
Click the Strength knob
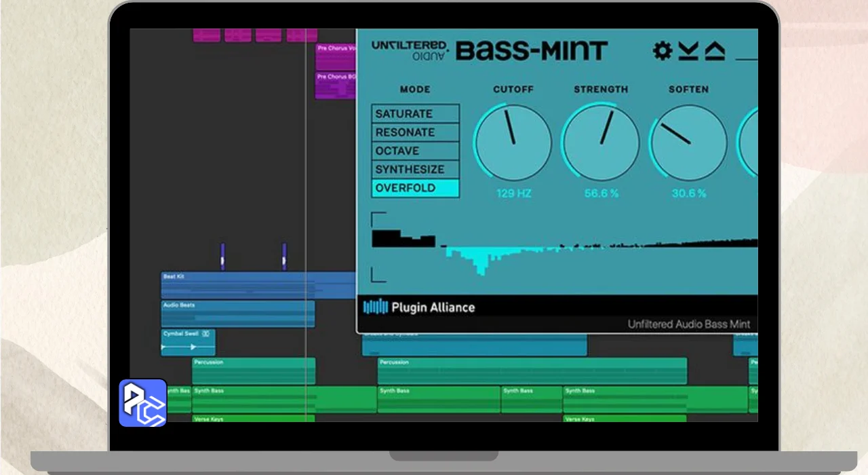click(x=601, y=142)
